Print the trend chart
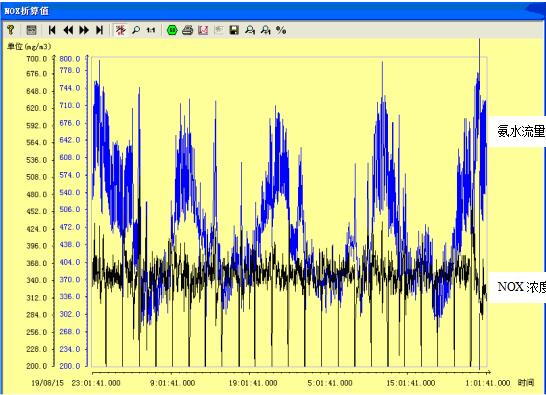The image size is (546, 395). (187, 30)
